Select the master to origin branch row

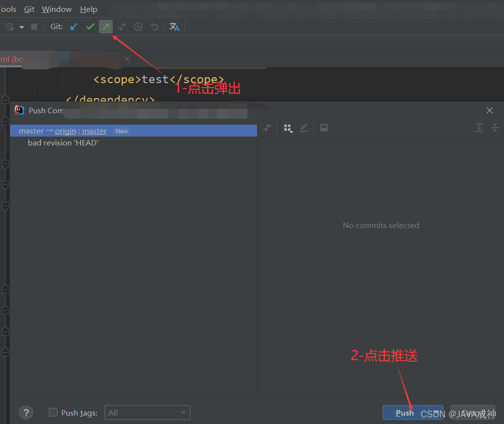(x=133, y=131)
